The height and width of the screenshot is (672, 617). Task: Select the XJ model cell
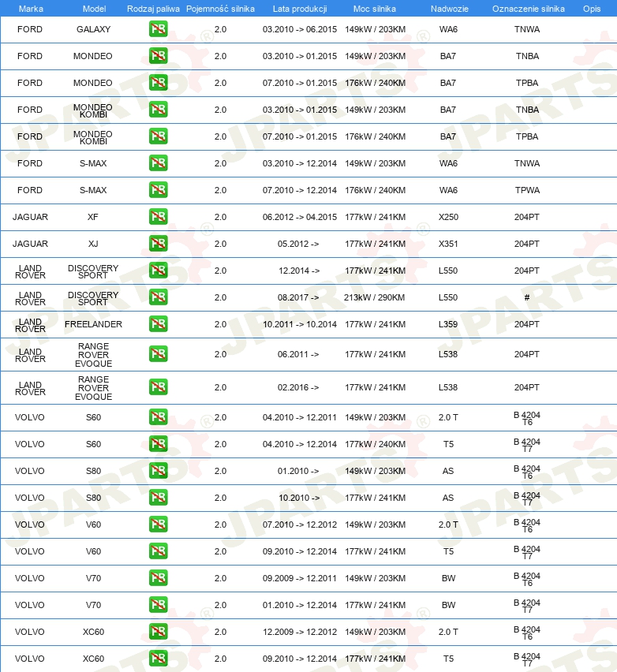coord(93,244)
